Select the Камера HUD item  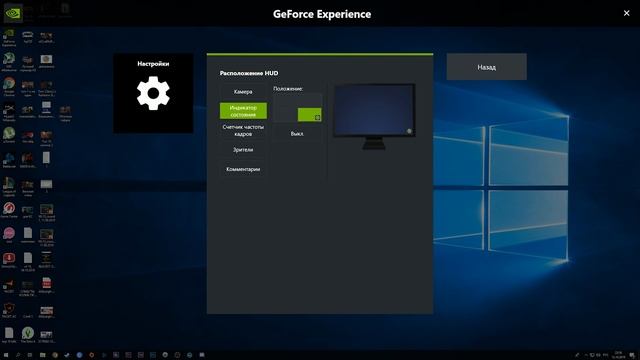click(243, 92)
